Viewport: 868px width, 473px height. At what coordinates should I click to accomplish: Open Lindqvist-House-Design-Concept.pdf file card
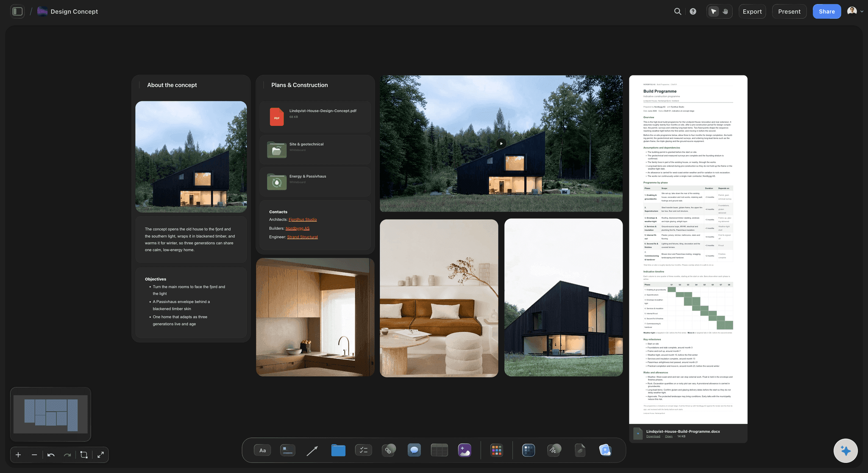[x=315, y=117]
